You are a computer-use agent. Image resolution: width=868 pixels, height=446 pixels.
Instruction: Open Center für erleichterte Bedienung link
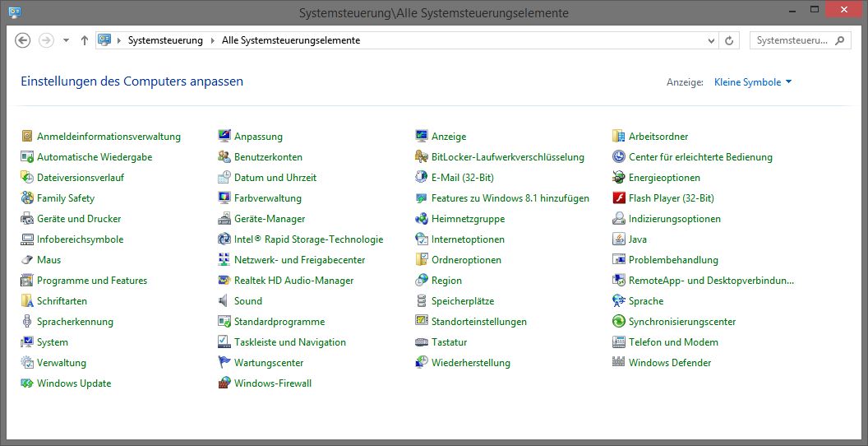(700, 157)
